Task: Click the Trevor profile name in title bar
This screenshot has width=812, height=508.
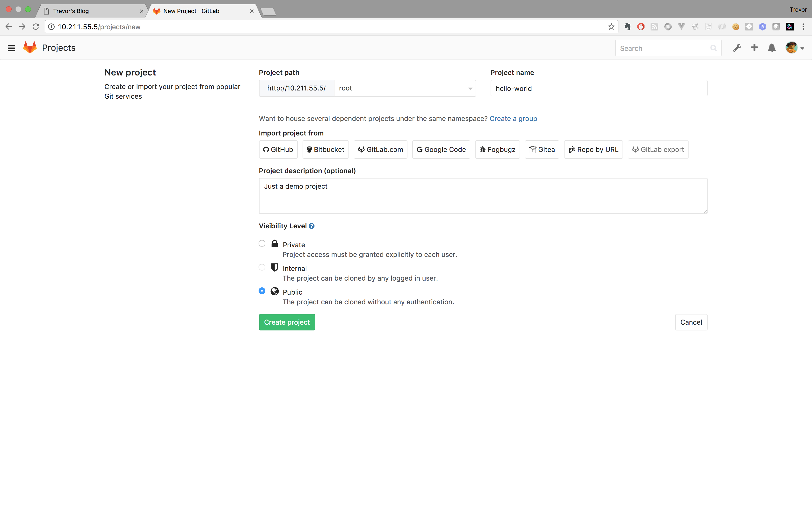Action: 798,9
